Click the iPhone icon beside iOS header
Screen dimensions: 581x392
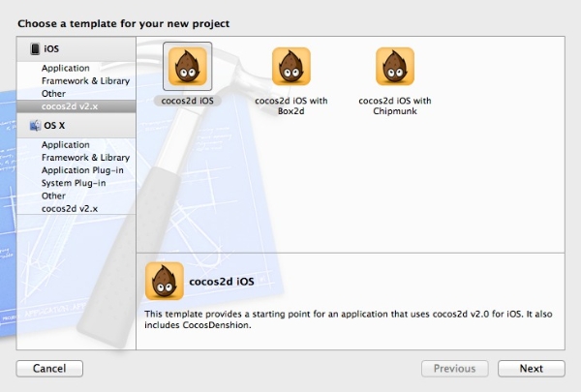(x=35, y=48)
